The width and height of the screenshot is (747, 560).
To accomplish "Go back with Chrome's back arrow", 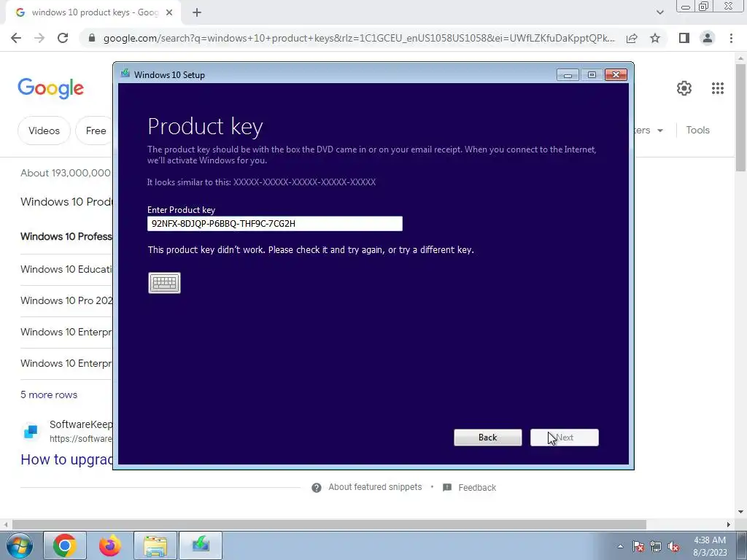I will (x=16, y=38).
